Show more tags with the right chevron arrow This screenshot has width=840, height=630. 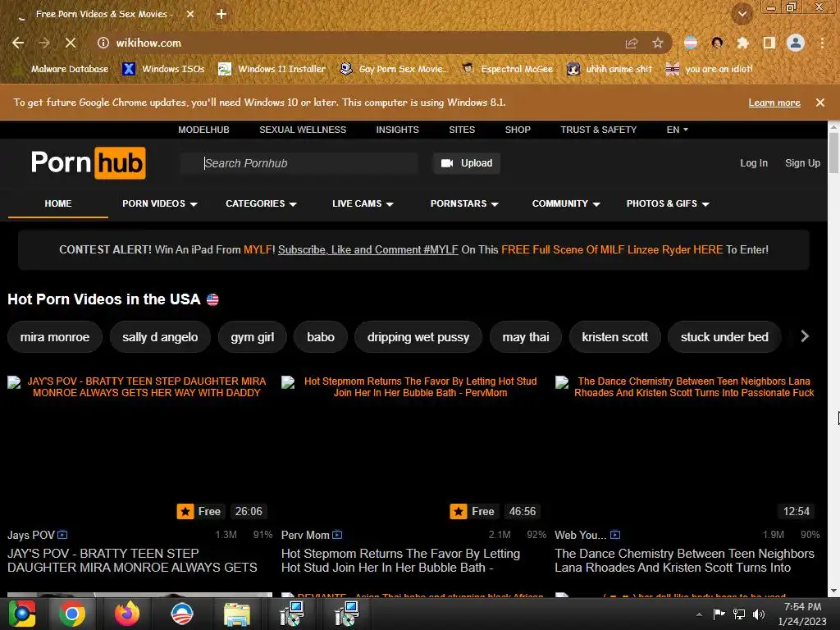pos(805,336)
